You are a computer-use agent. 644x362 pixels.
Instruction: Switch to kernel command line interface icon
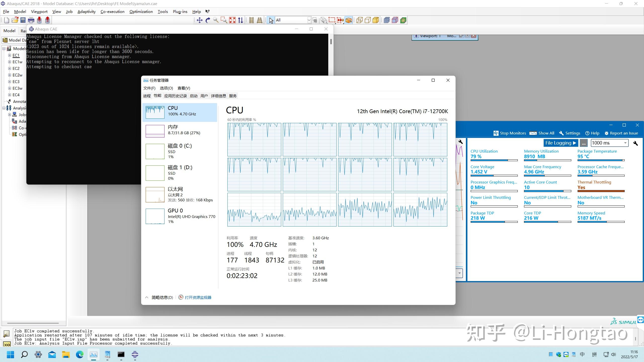coord(7,344)
